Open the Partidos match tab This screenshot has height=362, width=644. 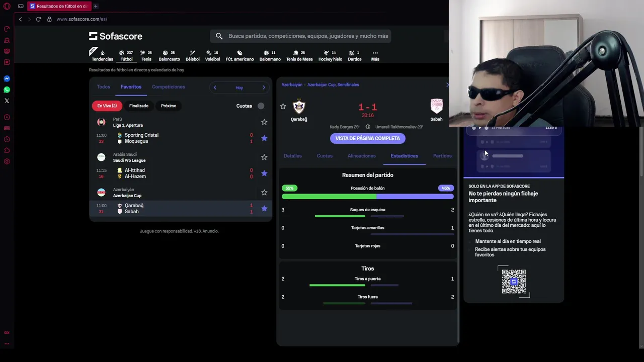[x=442, y=156]
